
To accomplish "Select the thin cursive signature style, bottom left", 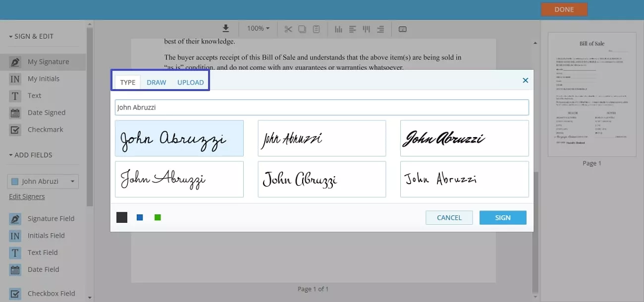I will 179,179.
